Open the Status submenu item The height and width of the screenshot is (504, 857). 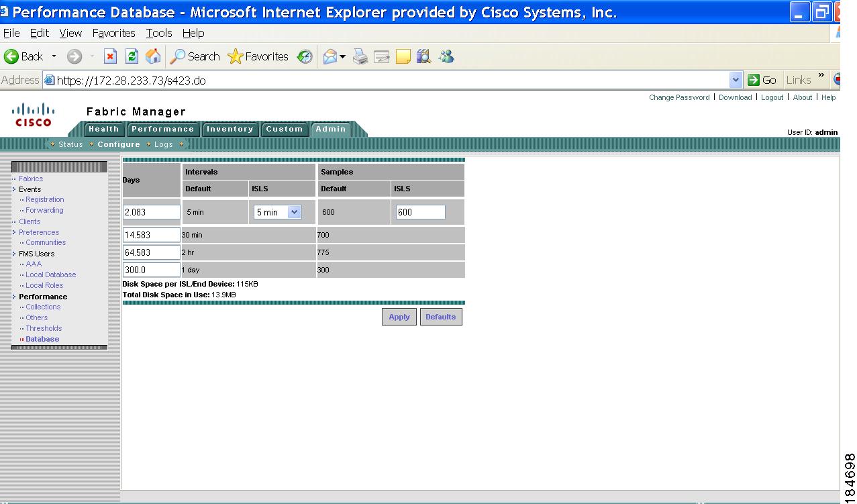[x=70, y=144]
